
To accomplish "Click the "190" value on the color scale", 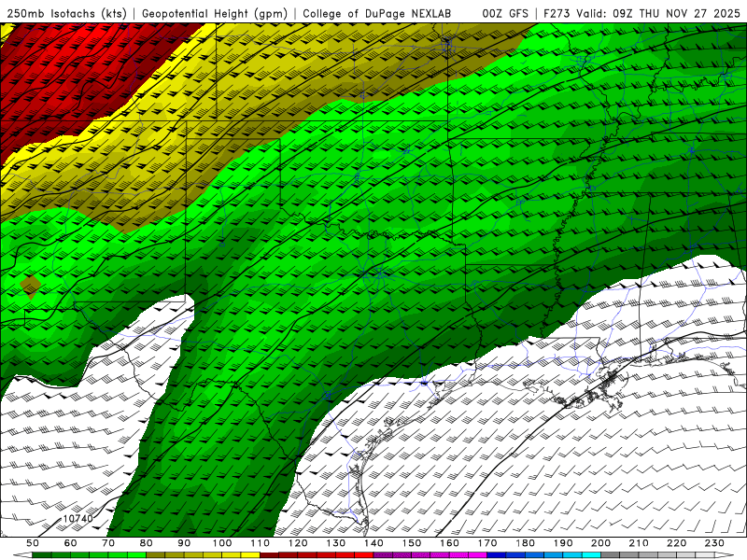I will click(x=563, y=543).
